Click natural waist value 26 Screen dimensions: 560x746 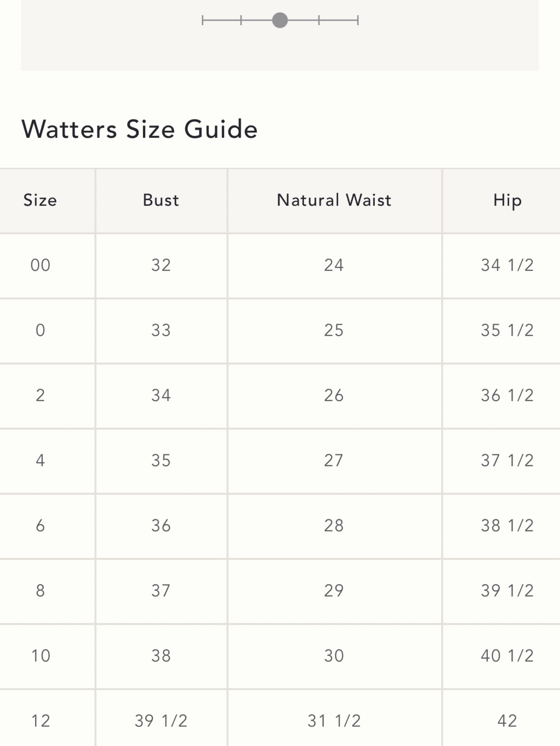(334, 395)
